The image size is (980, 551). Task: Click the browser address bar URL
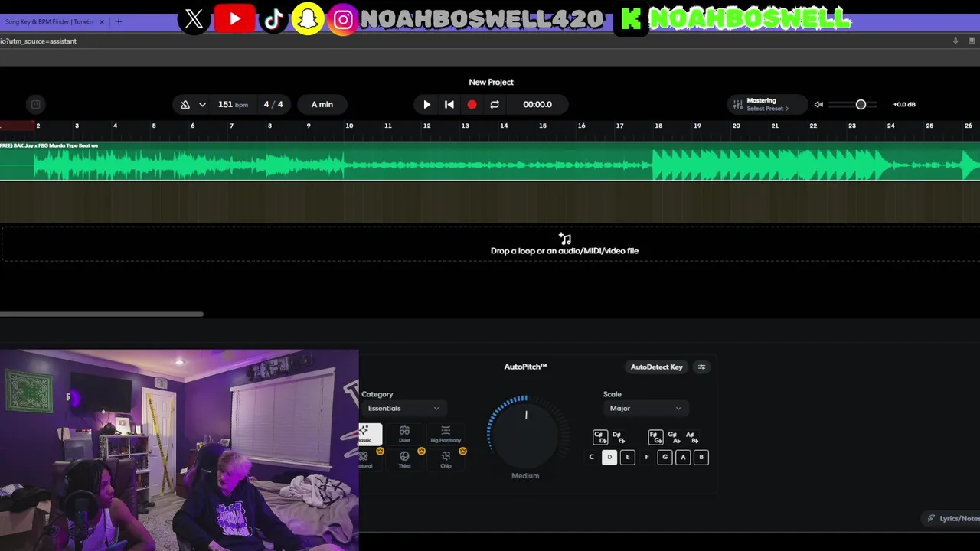click(38, 41)
